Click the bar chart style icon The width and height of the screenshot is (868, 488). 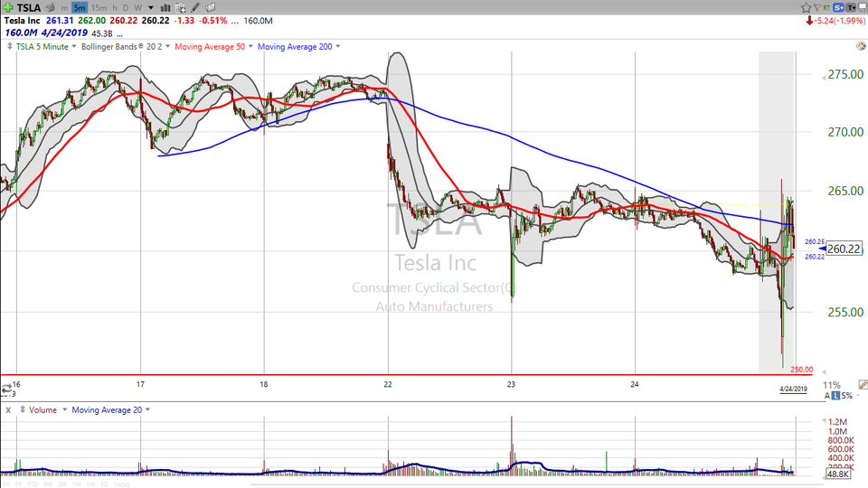click(x=165, y=8)
